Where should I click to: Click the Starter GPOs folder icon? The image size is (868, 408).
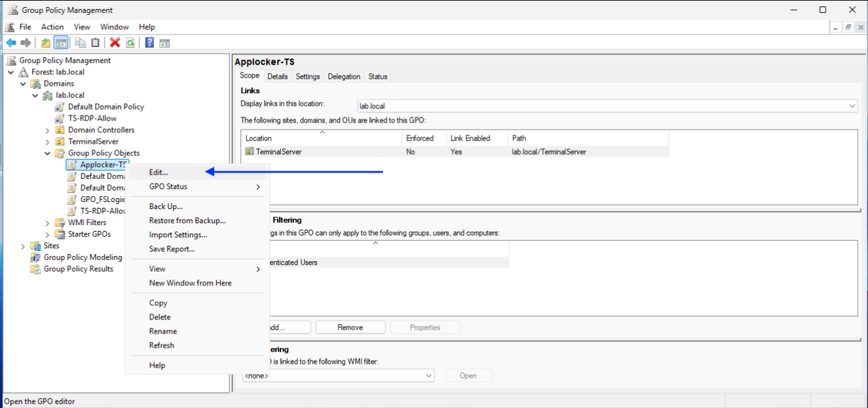(60, 234)
